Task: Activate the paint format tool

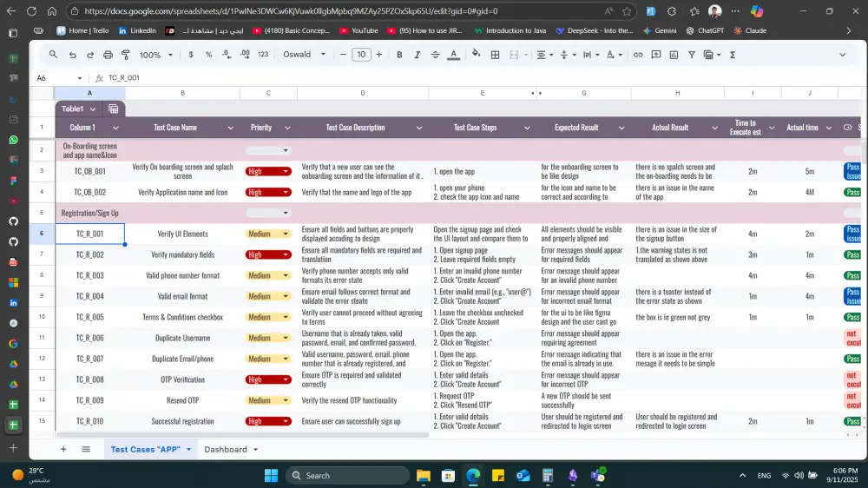Action: pos(126,55)
